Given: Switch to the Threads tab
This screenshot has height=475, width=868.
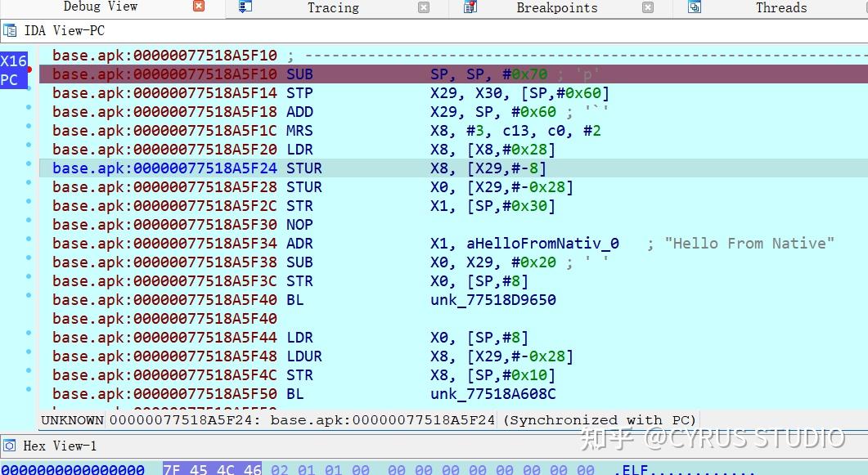Looking at the screenshot, I should [780, 7].
